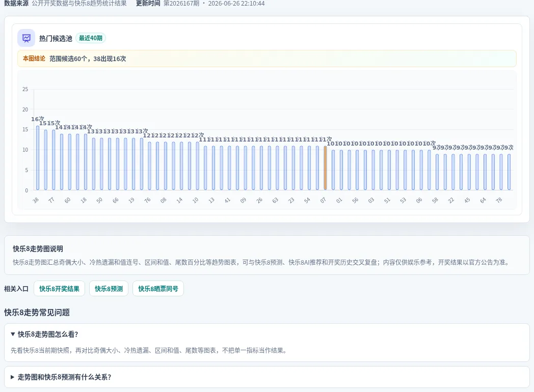Click the y-axis value 15
The width and height of the screenshot is (534, 392).
(25, 130)
